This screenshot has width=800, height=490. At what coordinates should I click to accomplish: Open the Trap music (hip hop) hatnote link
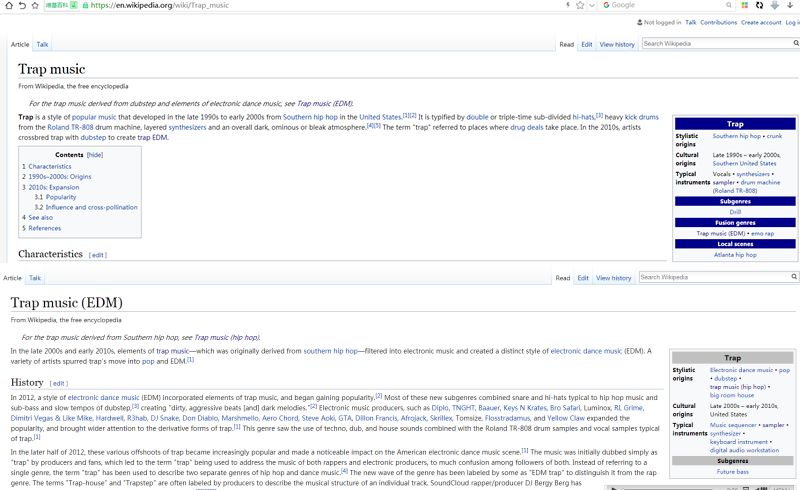(x=227, y=337)
